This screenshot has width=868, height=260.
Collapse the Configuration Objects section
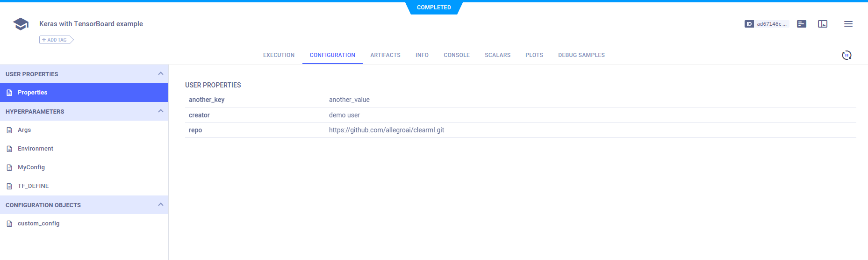click(160, 205)
